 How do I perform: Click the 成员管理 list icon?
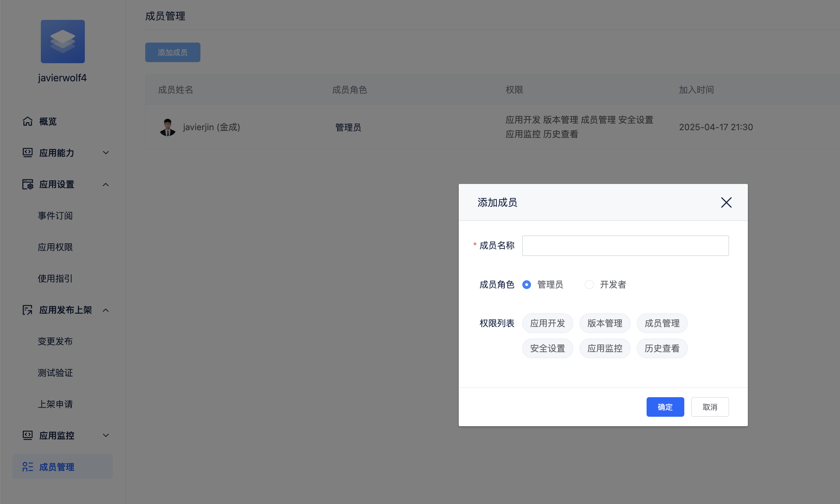pyautogui.click(x=28, y=467)
